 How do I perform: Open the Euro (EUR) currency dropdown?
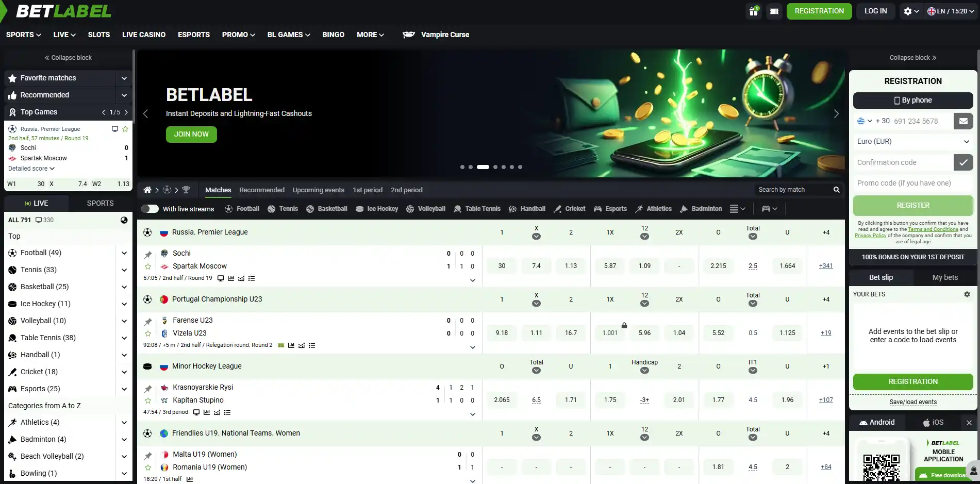tap(913, 141)
